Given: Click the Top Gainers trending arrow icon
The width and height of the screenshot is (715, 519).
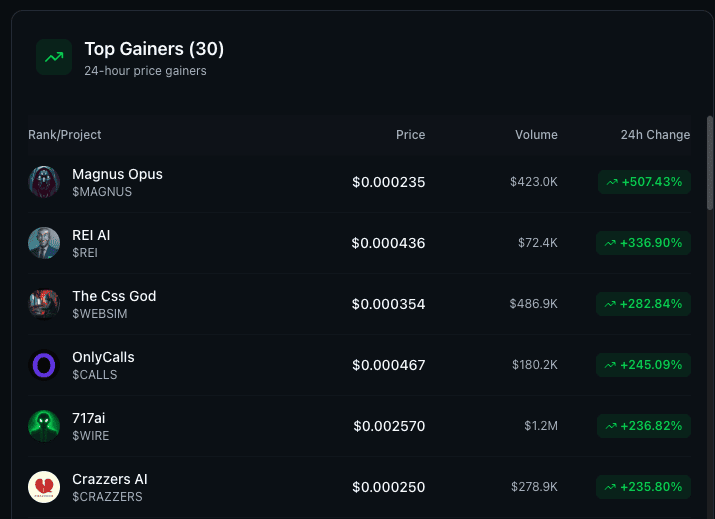Looking at the screenshot, I should click(54, 57).
